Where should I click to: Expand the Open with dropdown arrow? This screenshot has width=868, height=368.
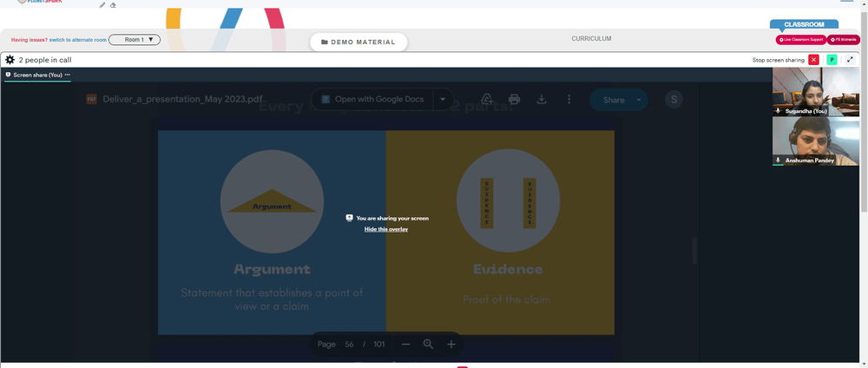443,100
